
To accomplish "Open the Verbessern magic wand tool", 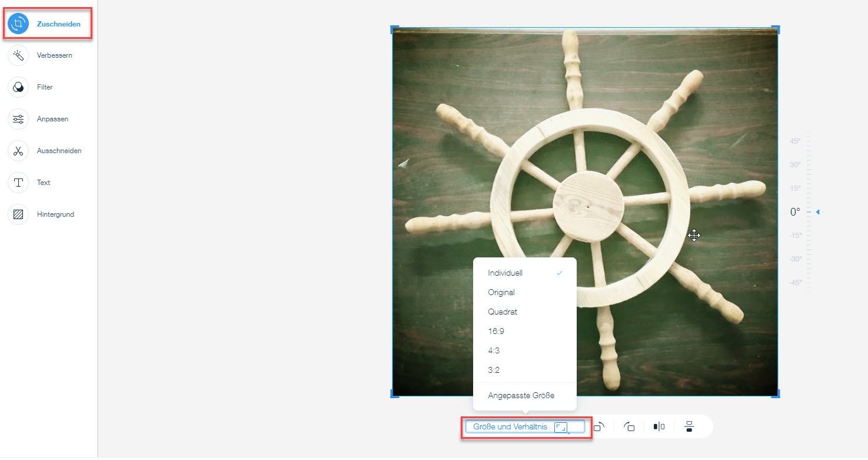I will (x=41, y=55).
